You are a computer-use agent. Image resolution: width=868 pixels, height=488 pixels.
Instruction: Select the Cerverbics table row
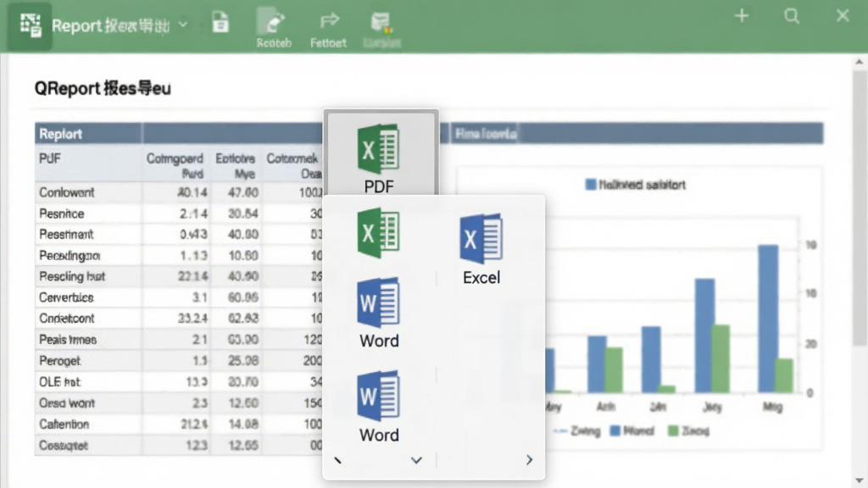coord(179,297)
